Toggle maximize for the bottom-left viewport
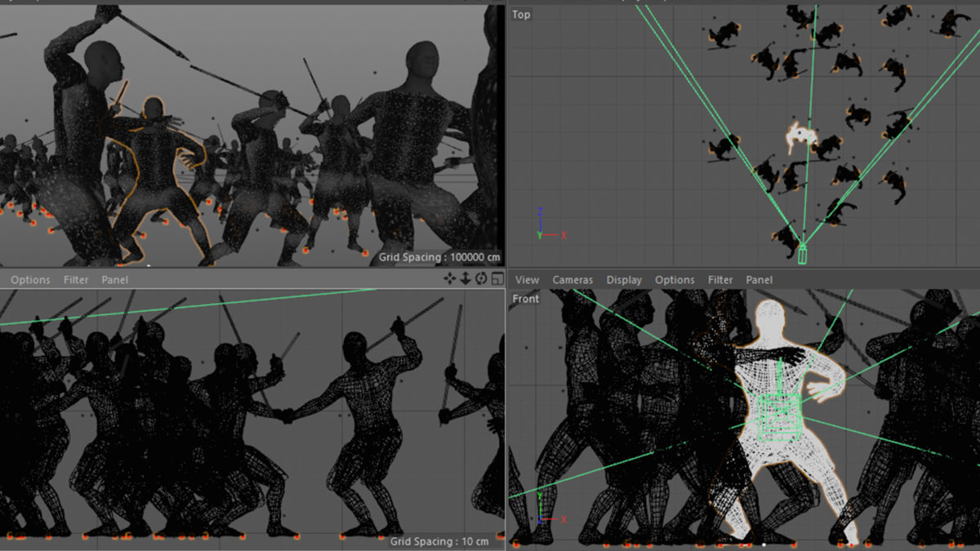Image resolution: width=980 pixels, height=551 pixels. click(497, 279)
